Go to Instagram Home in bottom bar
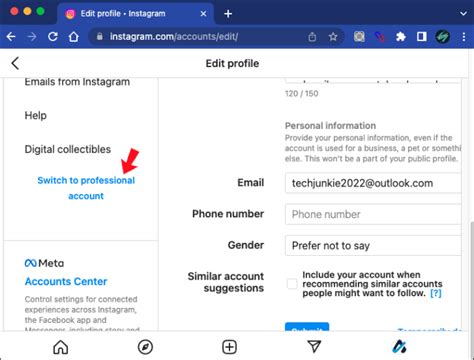Viewport: 474px width, 360px height. (61, 347)
